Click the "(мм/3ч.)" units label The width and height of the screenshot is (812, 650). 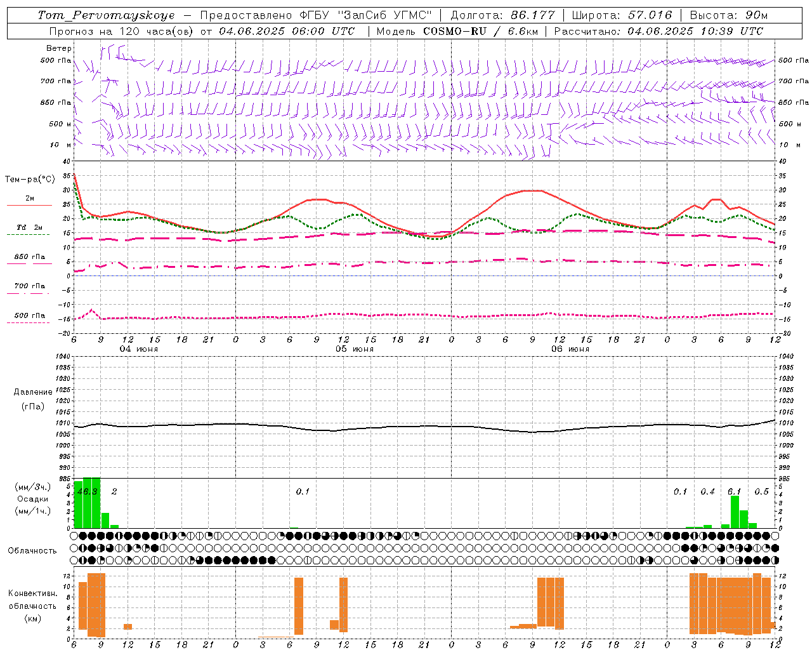pos(33,487)
